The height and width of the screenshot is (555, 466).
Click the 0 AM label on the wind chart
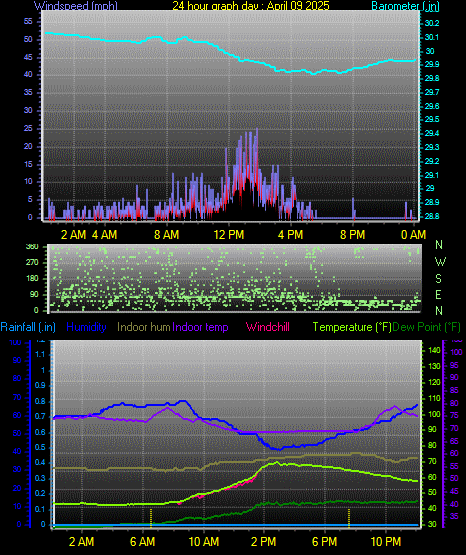(x=413, y=235)
